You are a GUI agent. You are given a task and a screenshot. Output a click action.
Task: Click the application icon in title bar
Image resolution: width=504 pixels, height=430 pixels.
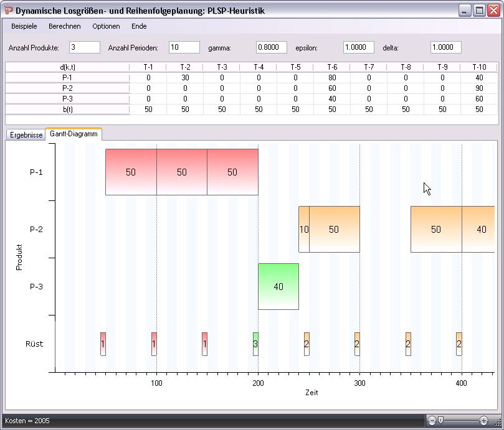8,11
